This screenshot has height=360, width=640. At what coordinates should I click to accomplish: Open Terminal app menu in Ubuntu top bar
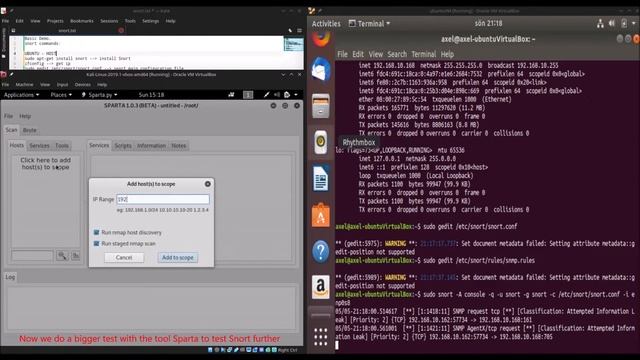tap(369, 24)
